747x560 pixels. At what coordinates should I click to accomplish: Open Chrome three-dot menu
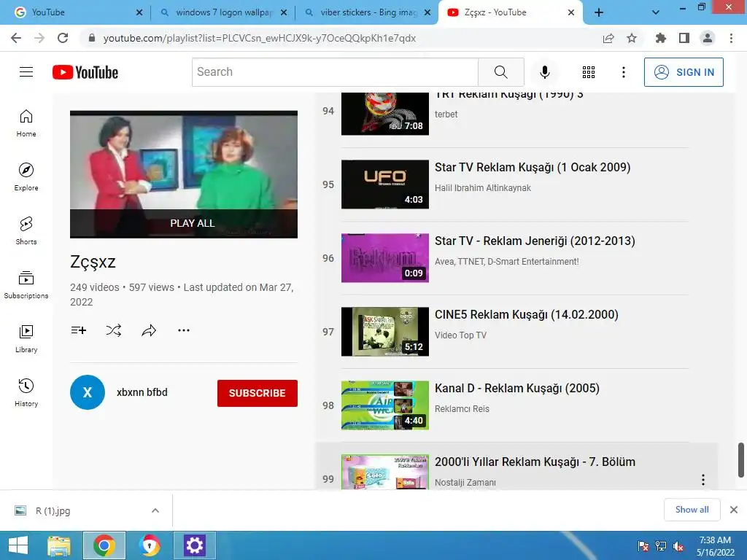pos(731,38)
